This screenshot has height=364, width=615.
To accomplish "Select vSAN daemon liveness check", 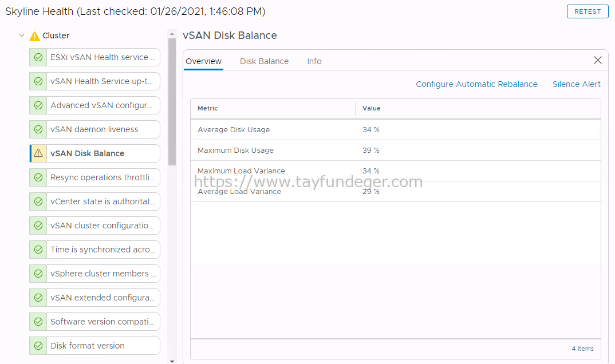I will point(94,129).
